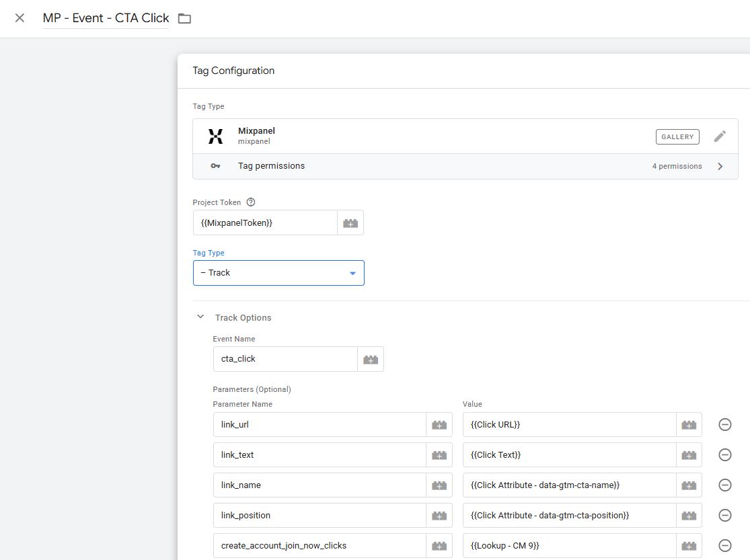Open the variable picker for Project Token
This screenshot has width=750, height=560.
point(350,223)
